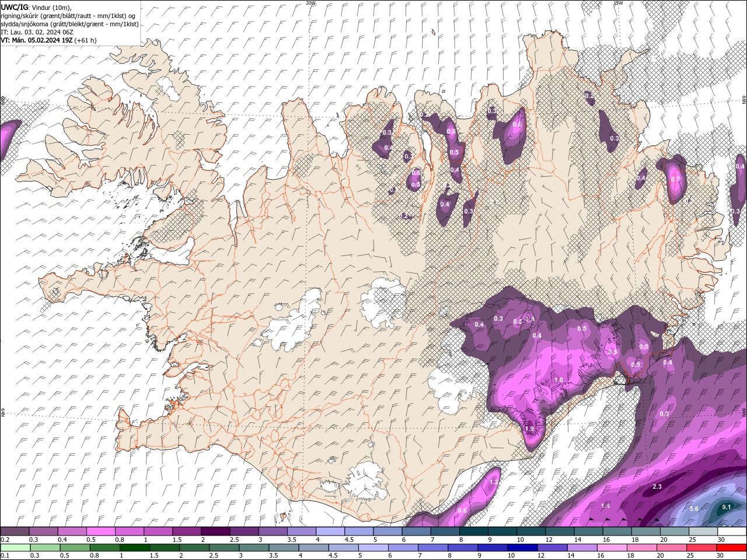
Task: Click the 0.7 value in eastern Iceland
Action: pyautogui.click(x=675, y=179)
